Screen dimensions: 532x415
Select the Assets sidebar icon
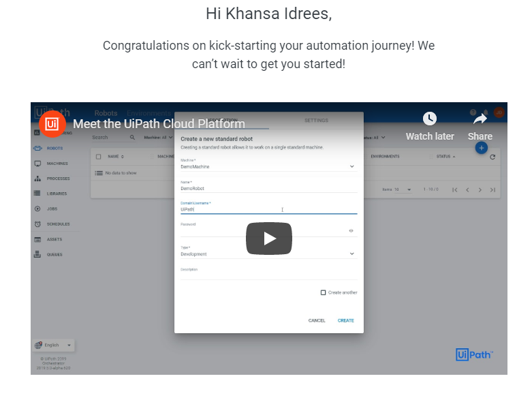coord(37,239)
